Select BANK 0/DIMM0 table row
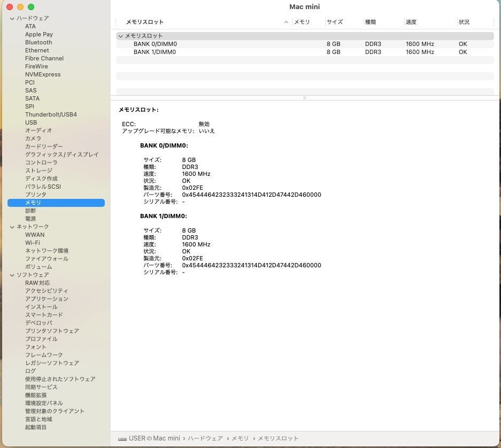This screenshot has width=501, height=448. coord(305,44)
